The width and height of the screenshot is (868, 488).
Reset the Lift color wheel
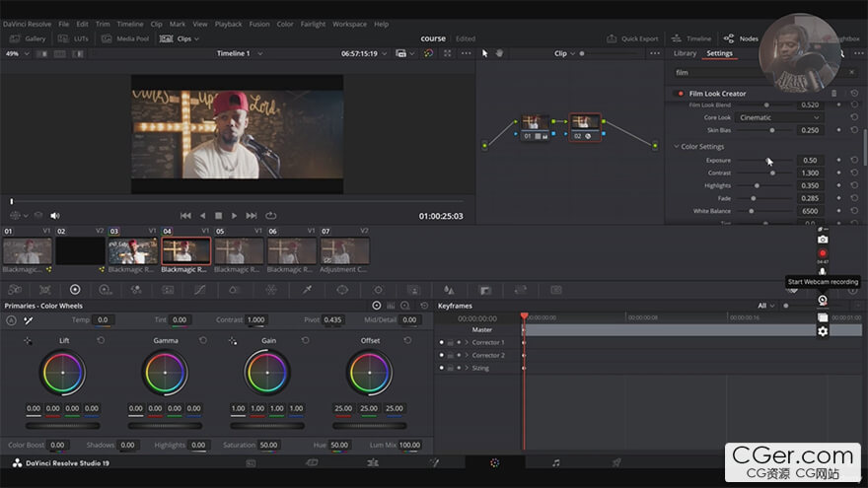click(101, 340)
